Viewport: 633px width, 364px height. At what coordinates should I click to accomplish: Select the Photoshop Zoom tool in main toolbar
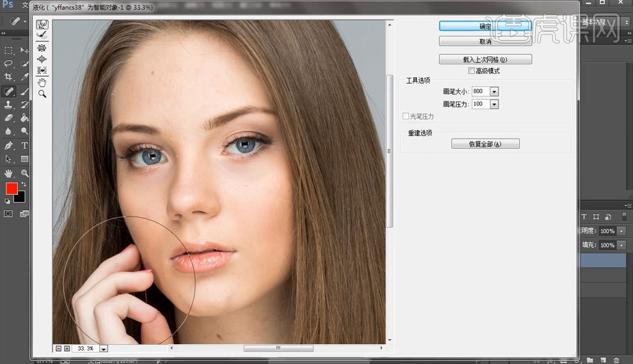[25, 173]
